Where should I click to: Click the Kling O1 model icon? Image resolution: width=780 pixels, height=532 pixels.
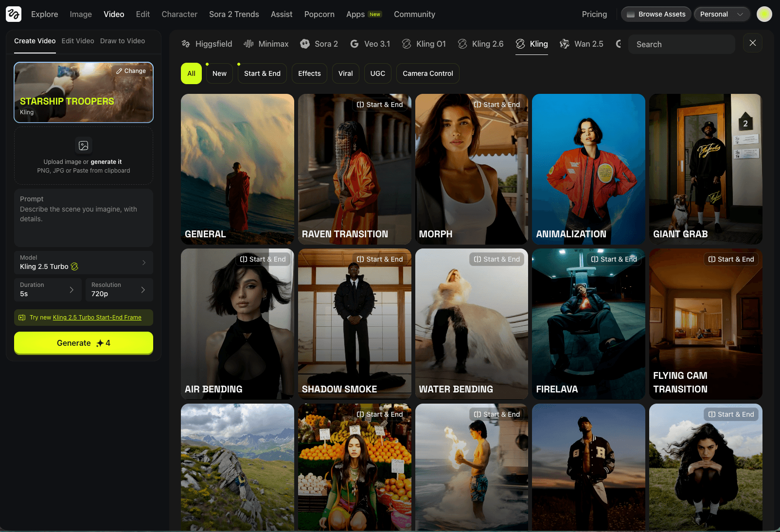click(407, 44)
